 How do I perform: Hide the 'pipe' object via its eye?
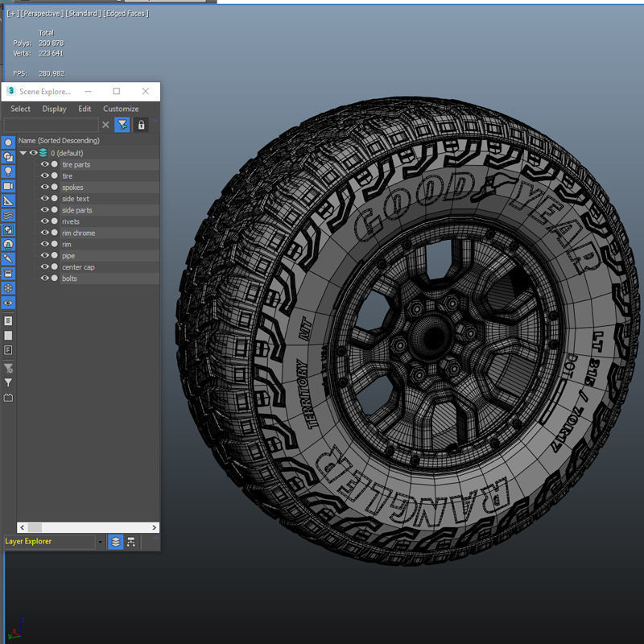[x=44, y=255]
